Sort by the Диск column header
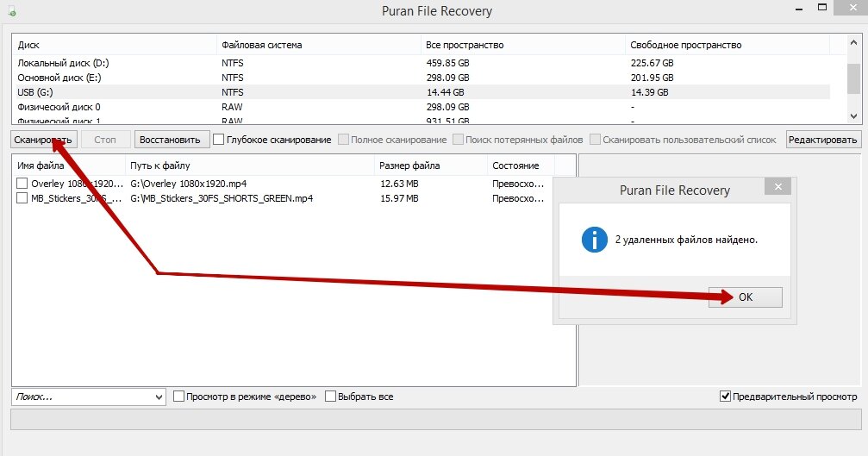 coord(114,45)
